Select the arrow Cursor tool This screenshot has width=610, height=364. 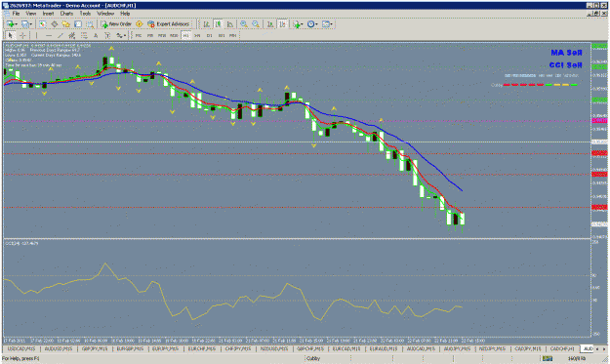11,35
